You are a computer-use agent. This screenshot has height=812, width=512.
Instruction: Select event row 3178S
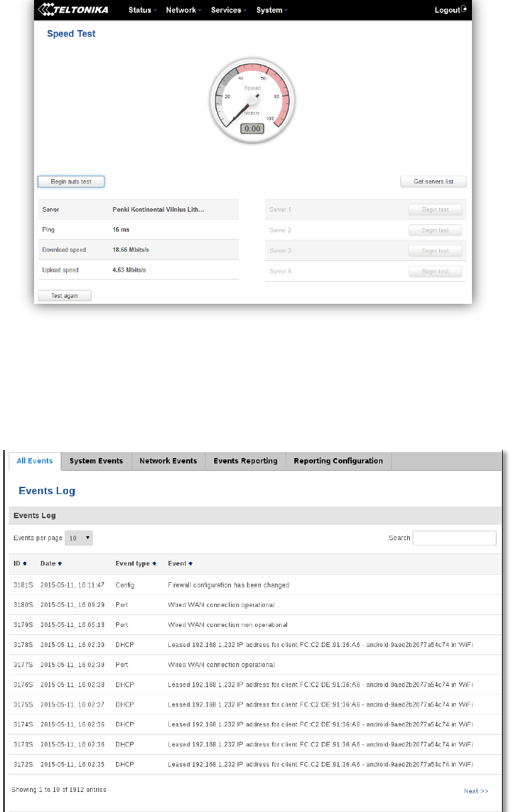point(255,645)
